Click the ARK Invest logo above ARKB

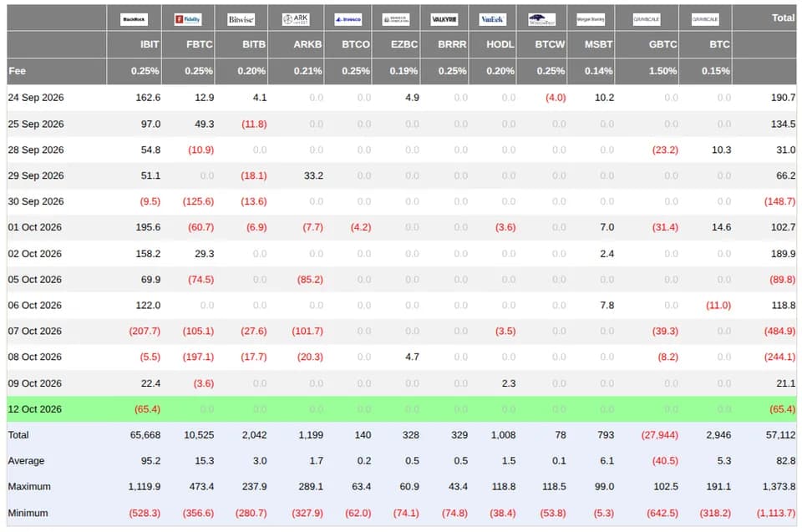point(296,19)
